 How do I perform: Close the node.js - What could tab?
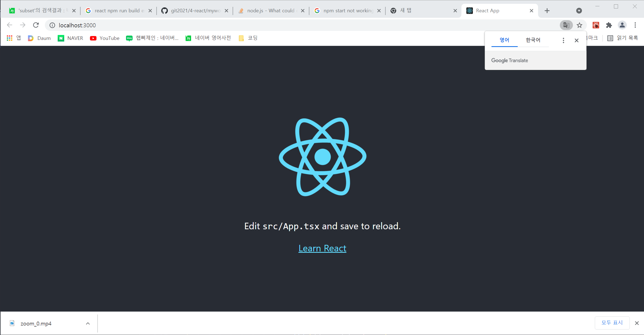point(303,11)
